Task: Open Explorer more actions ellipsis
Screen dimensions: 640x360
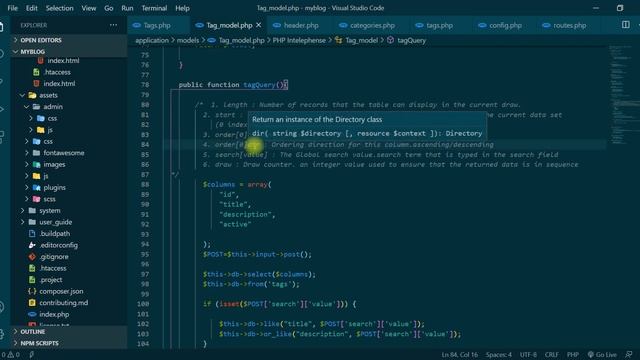Action: (113, 25)
